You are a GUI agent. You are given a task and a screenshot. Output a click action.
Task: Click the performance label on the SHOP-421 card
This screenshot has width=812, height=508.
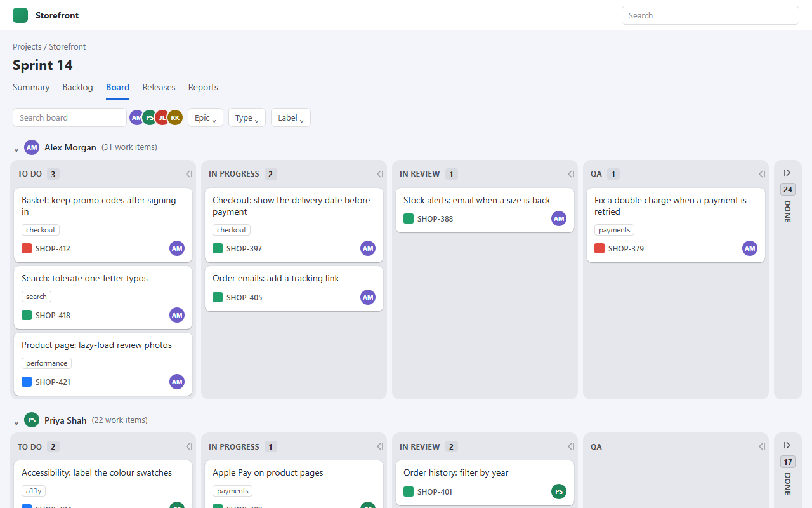pos(47,363)
